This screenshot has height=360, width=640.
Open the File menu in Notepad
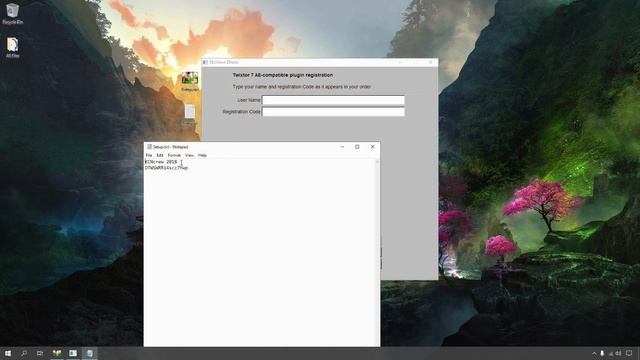pos(149,156)
